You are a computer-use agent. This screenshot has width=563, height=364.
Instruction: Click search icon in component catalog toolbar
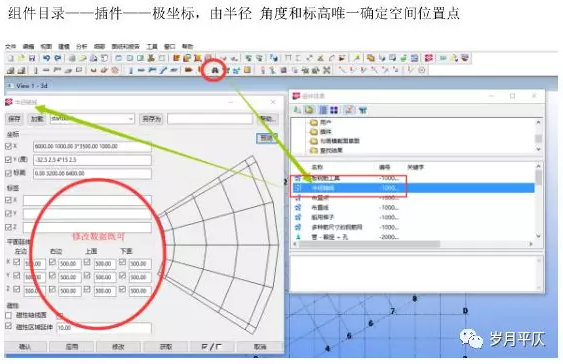click(x=297, y=110)
